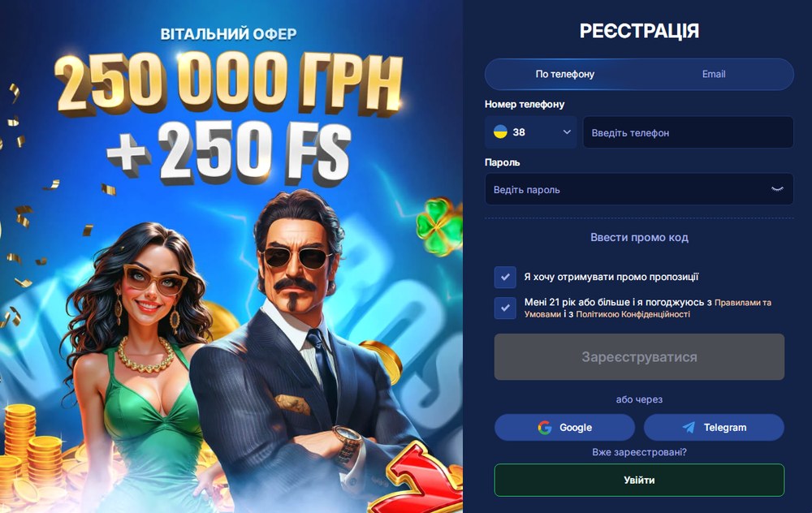Switch to the Email tab
Image resolution: width=812 pixels, height=513 pixels.
coord(714,74)
